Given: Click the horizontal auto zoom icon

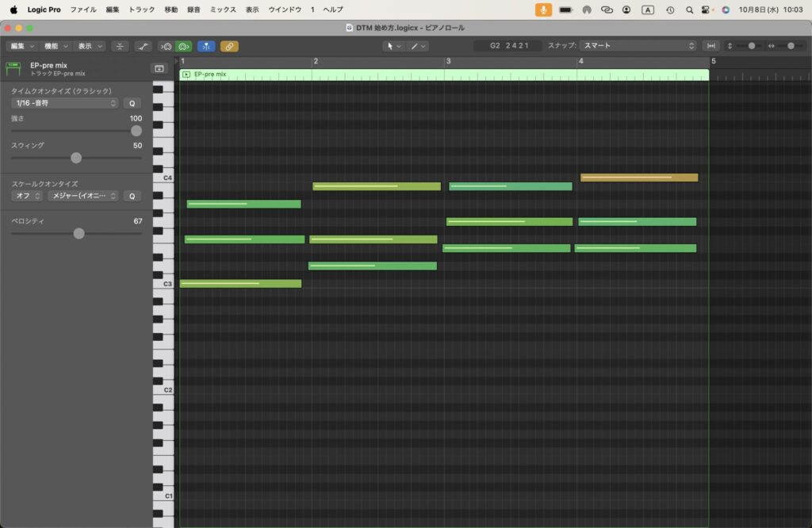Looking at the screenshot, I should point(711,46).
